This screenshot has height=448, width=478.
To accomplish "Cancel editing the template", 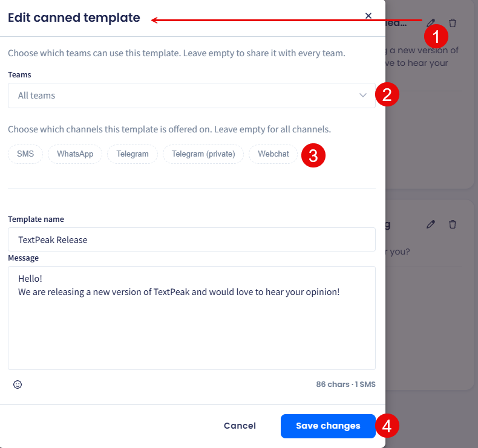I will tap(240, 426).
